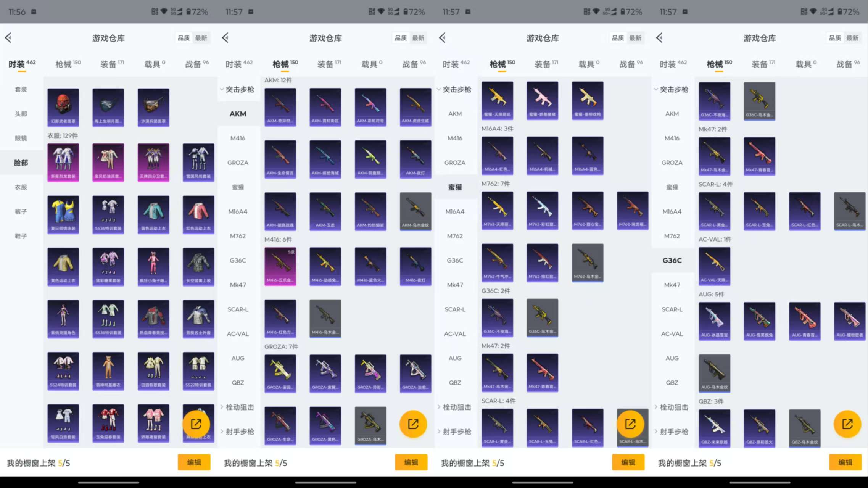
Task: Collapse the 突击步枪 weapon section
Action: click(238, 89)
